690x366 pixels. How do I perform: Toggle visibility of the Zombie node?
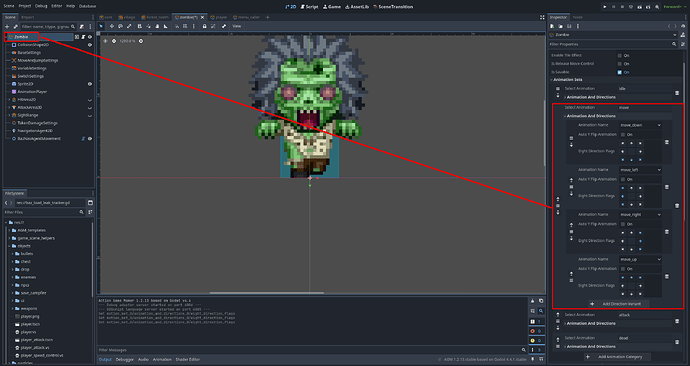[x=90, y=37]
